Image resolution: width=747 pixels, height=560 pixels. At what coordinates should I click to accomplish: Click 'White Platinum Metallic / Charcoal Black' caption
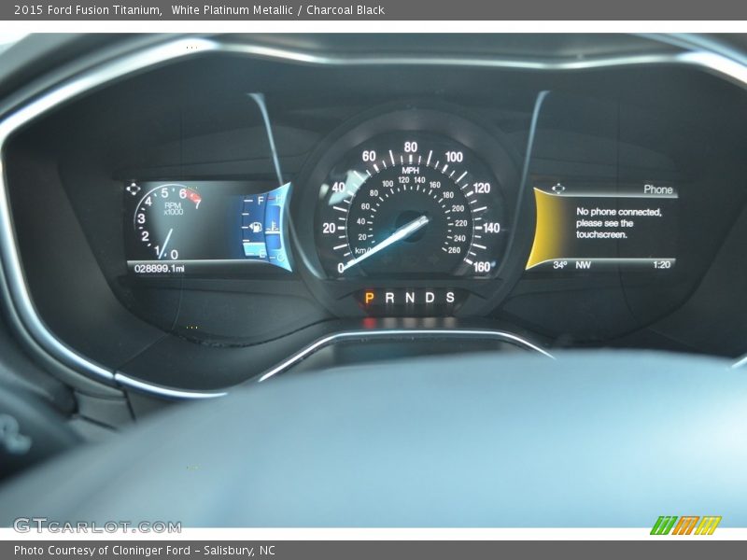pos(277,10)
